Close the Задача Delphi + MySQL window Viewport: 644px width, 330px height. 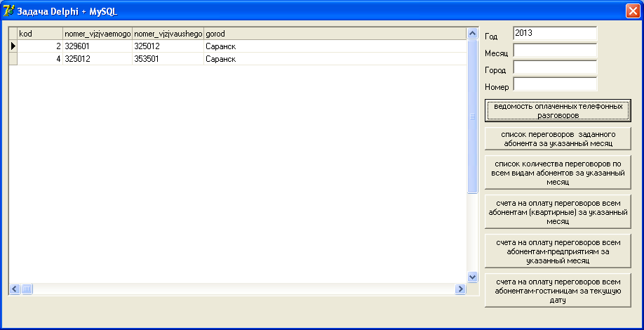(x=631, y=11)
